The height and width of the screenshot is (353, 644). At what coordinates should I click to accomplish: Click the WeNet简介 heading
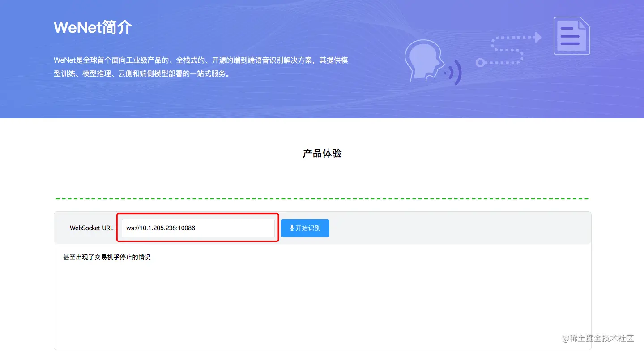93,27
